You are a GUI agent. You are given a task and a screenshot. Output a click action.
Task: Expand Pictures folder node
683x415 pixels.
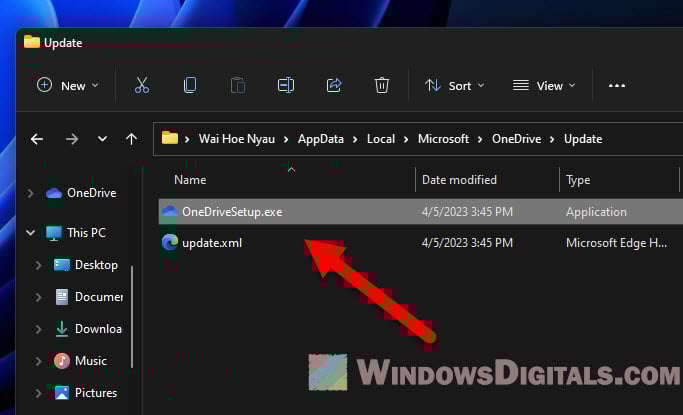point(38,393)
